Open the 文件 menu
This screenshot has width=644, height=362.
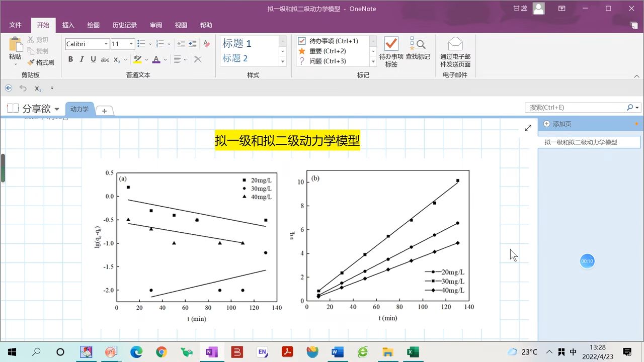16,25
